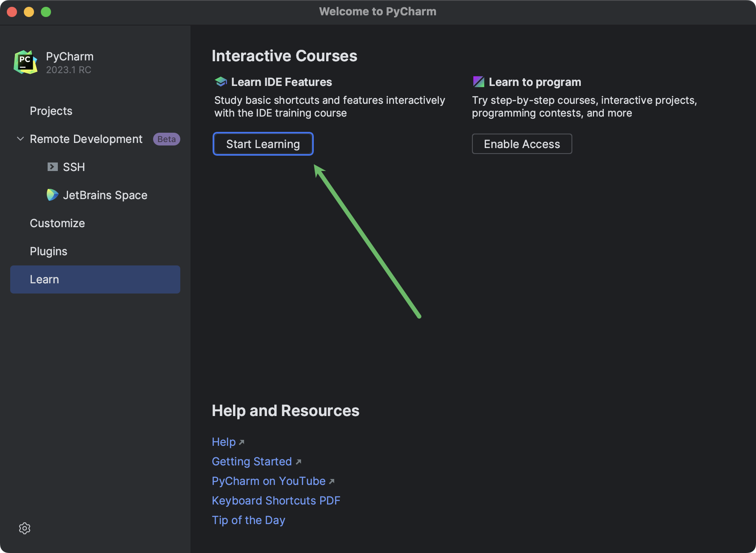Viewport: 756px width, 553px height.
Task: Switch to the Learn tab
Action: click(x=44, y=279)
